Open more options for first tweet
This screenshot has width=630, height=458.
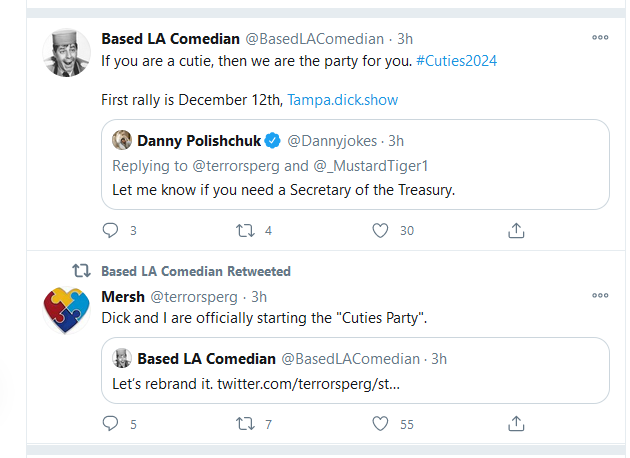600,37
